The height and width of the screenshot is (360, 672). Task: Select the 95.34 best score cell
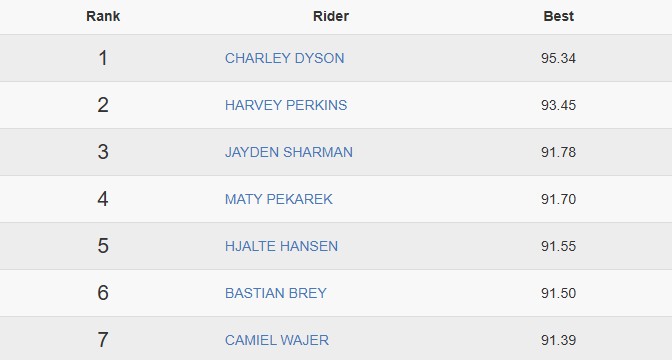click(558, 58)
